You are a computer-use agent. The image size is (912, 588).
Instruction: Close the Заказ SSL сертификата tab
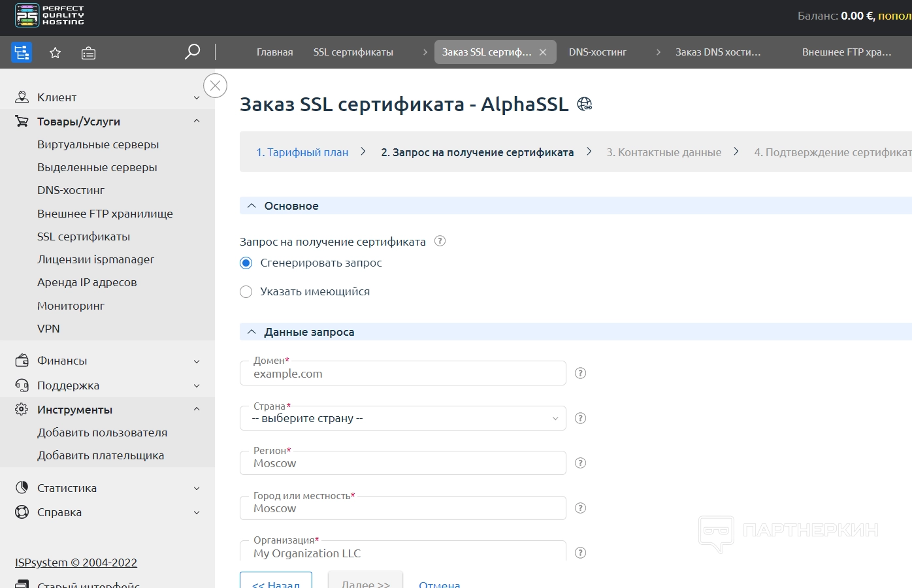click(543, 52)
